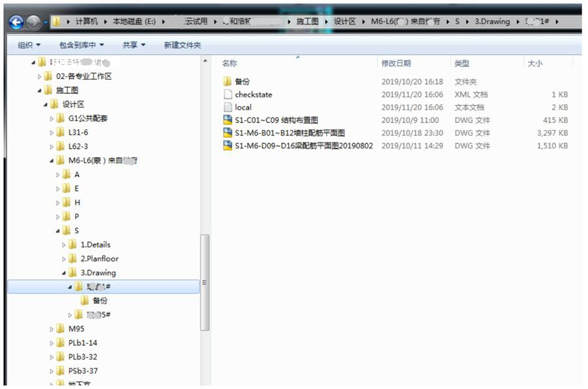Sort files by 修改日期 column header

coord(396,63)
